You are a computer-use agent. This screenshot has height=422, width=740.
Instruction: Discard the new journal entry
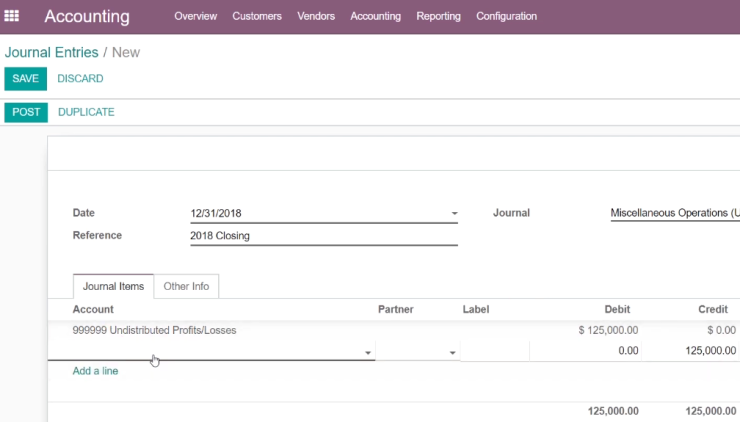tap(80, 78)
